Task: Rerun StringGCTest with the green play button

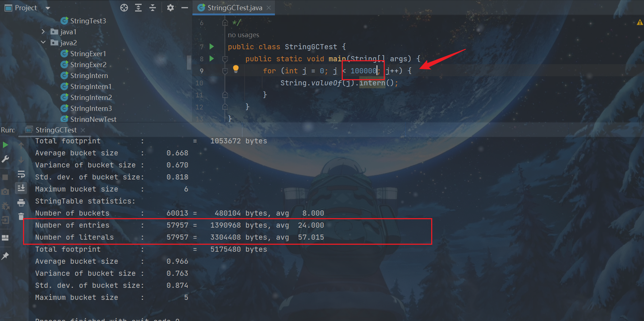Action: [5, 145]
